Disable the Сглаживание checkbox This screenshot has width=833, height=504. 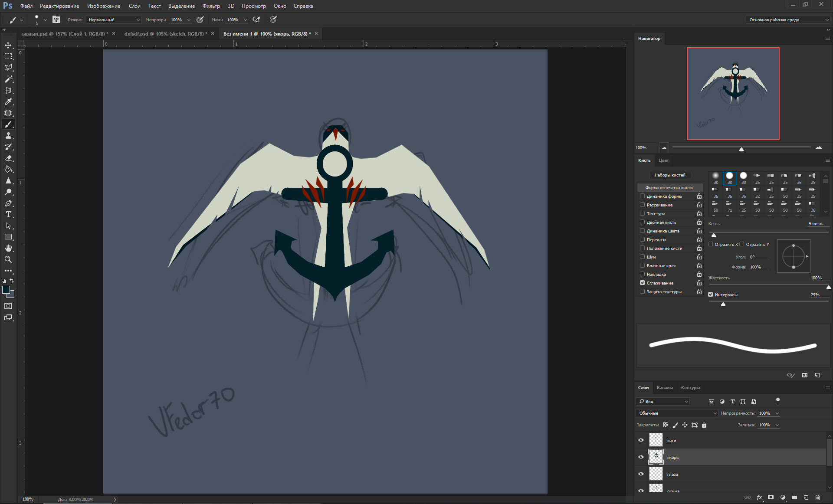[x=643, y=283]
